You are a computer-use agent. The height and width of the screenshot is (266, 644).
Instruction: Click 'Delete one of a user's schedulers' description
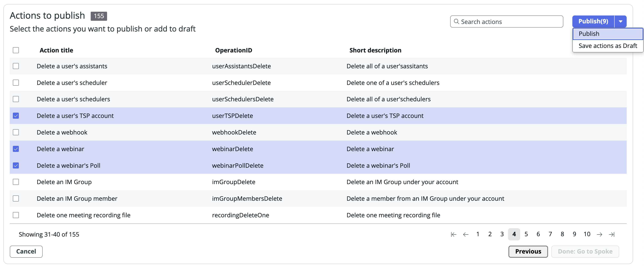point(393,83)
